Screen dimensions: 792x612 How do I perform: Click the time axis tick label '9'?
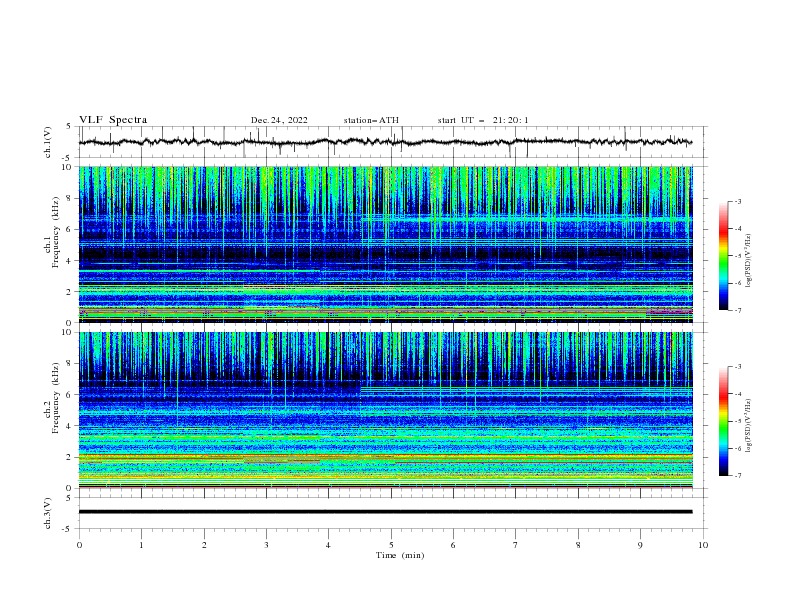[640, 545]
